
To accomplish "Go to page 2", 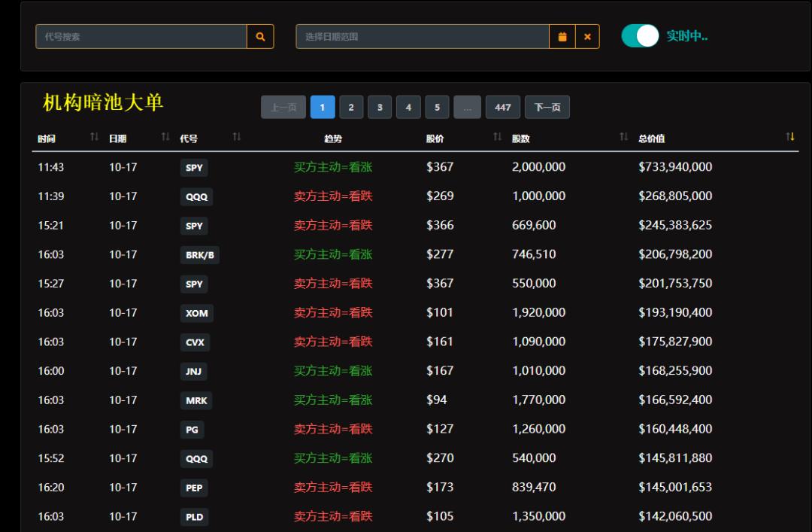I will [x=351, y=107].
